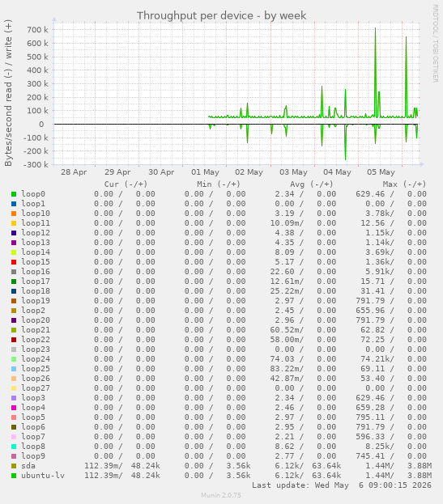The height and width of the screenshot is (504, 443).
Task: Click the 'loop19' device label
Action: 36,301
